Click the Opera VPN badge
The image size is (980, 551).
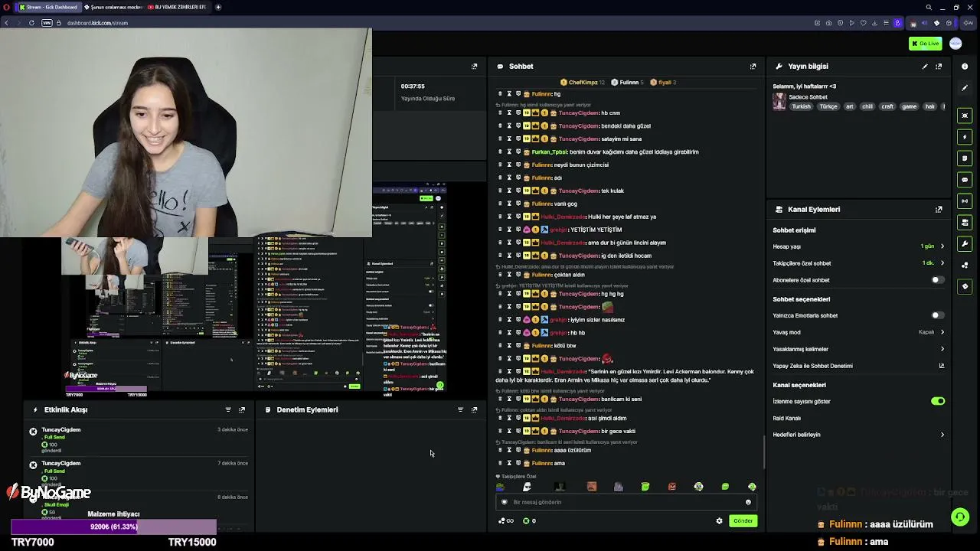pos(47,23)
